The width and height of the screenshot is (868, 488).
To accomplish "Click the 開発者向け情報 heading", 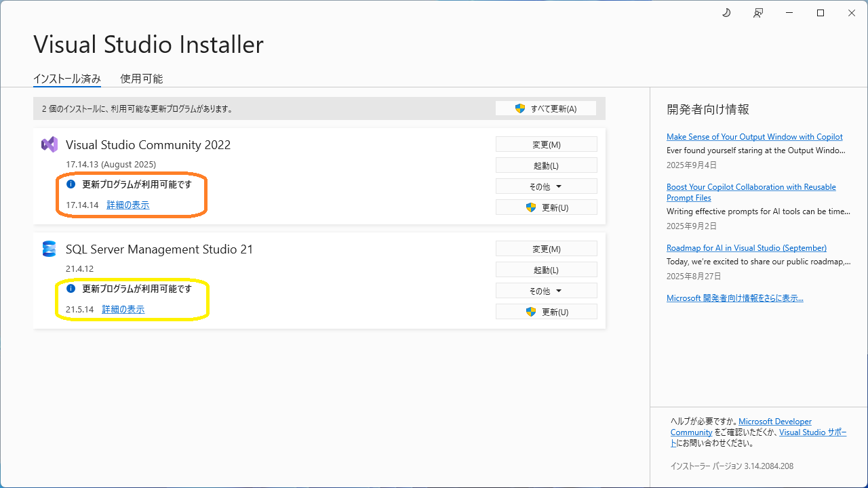I will point(708,110).
